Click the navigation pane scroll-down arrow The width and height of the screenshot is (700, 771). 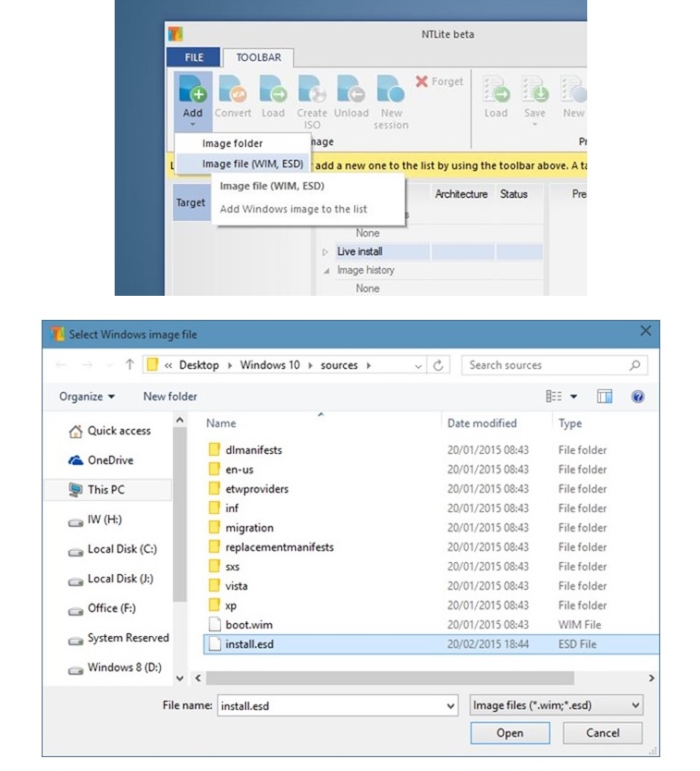tap(179, 678)
